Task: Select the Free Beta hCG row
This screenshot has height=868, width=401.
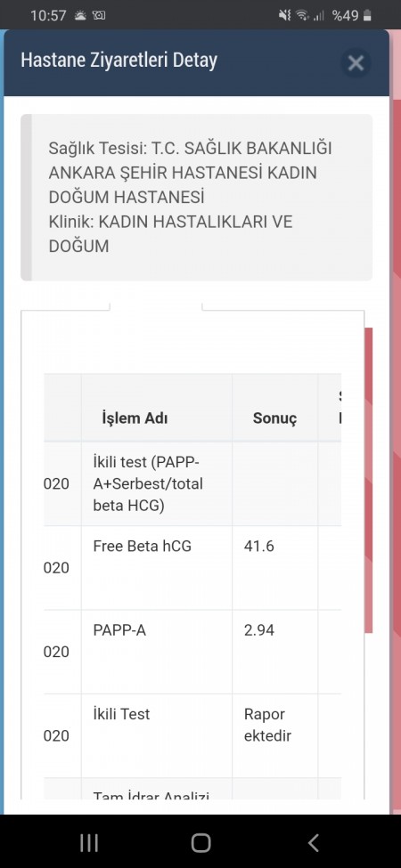Action: click(x=192, y=567)
